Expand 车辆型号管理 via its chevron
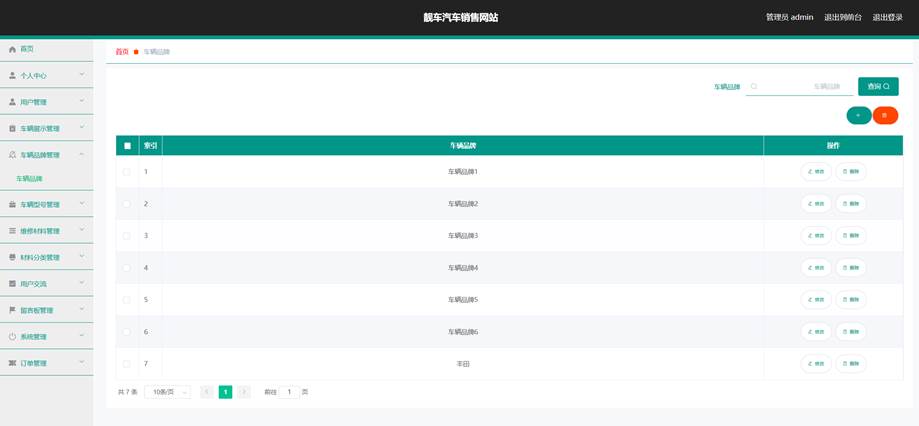This screenshot has width=919, height=426. click(x=82, y=203)
